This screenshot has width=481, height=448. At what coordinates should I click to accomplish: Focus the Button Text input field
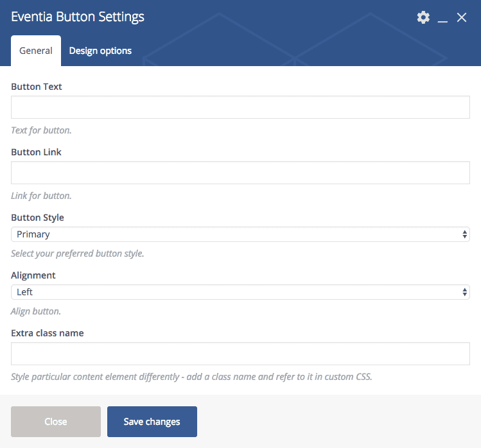tap(240, 107)
